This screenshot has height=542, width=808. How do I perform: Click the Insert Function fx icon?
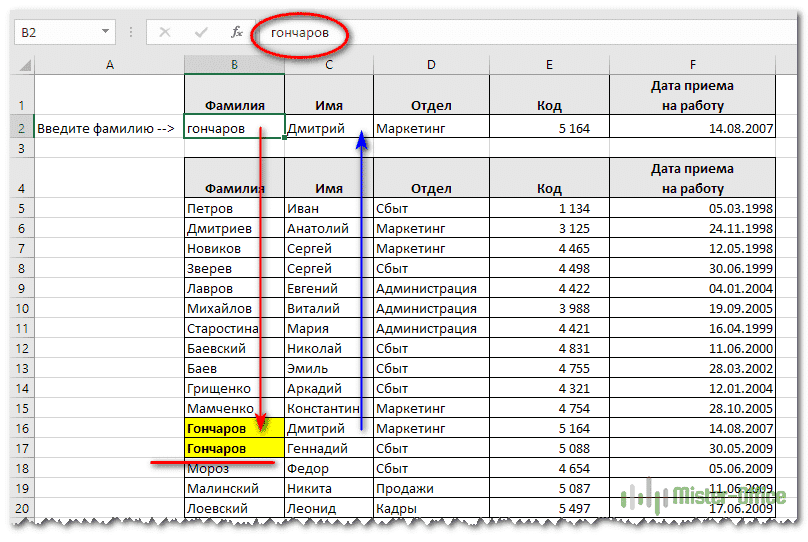coord(237,32)
